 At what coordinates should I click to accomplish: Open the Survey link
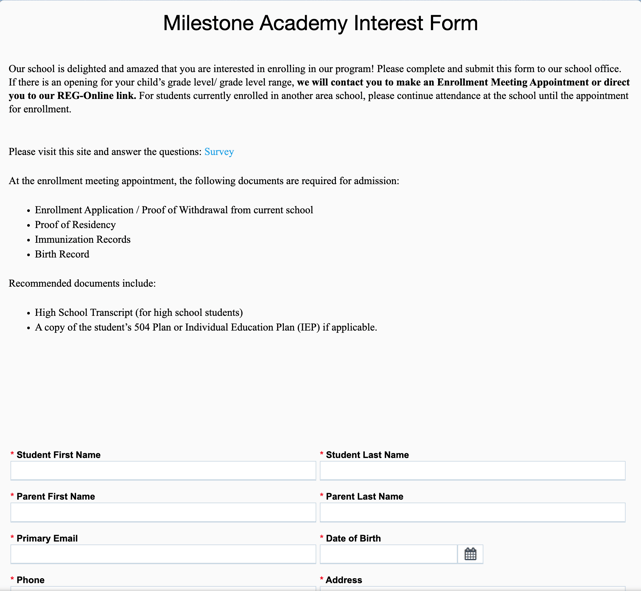click(219, 152)
